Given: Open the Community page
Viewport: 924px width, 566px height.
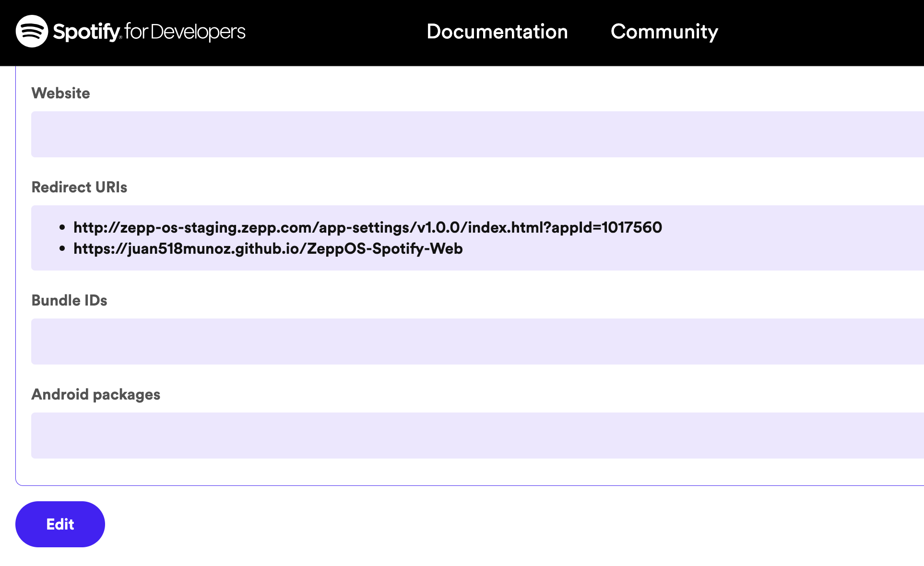Looking at the screenshot, I should click(x=664, y=32).
